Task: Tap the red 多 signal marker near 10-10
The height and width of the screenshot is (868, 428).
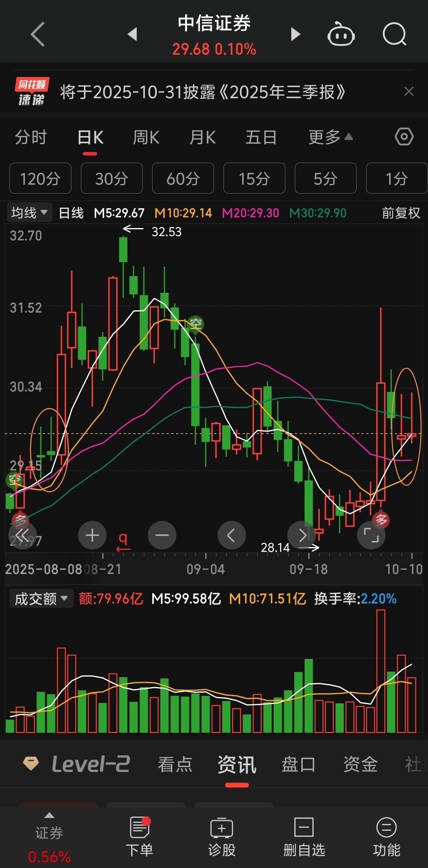Action: [381, 519]
